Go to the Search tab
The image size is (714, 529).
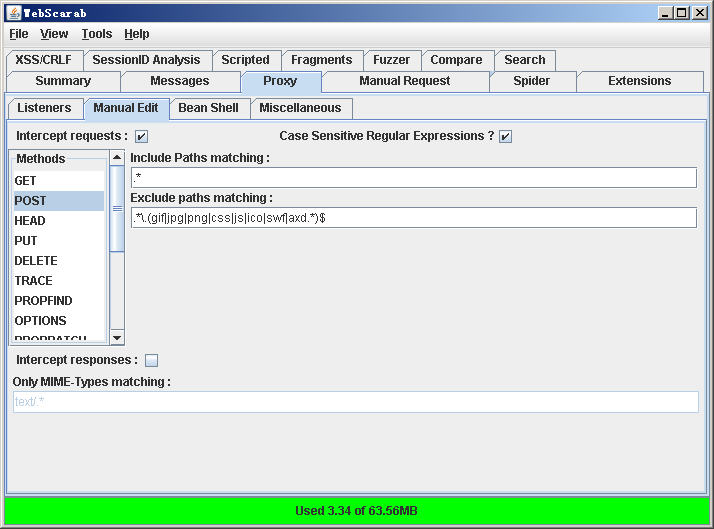pos(525,60)
